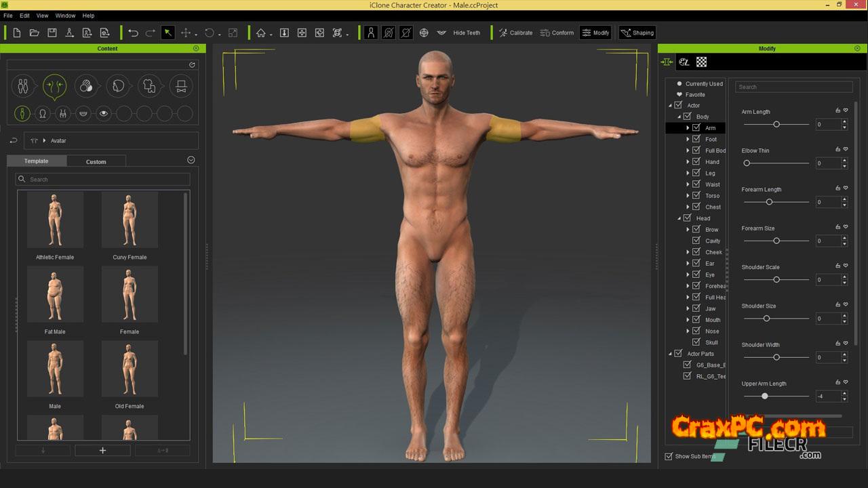
Task: Click the Shaping button
Action: 637,33
